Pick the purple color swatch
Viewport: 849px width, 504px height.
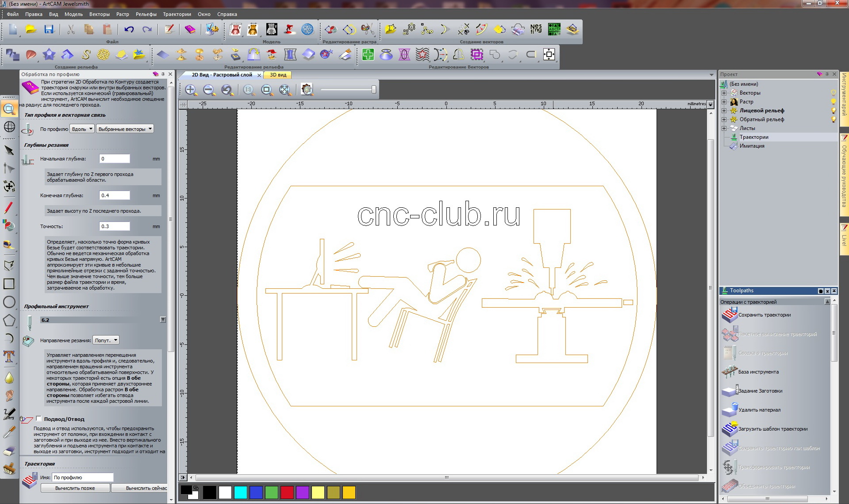tap(302, 492)
